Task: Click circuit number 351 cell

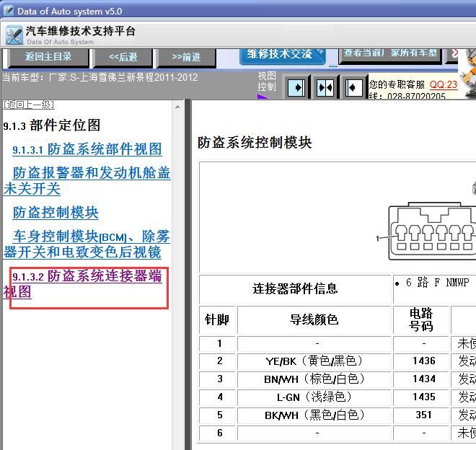Action: 421,415
